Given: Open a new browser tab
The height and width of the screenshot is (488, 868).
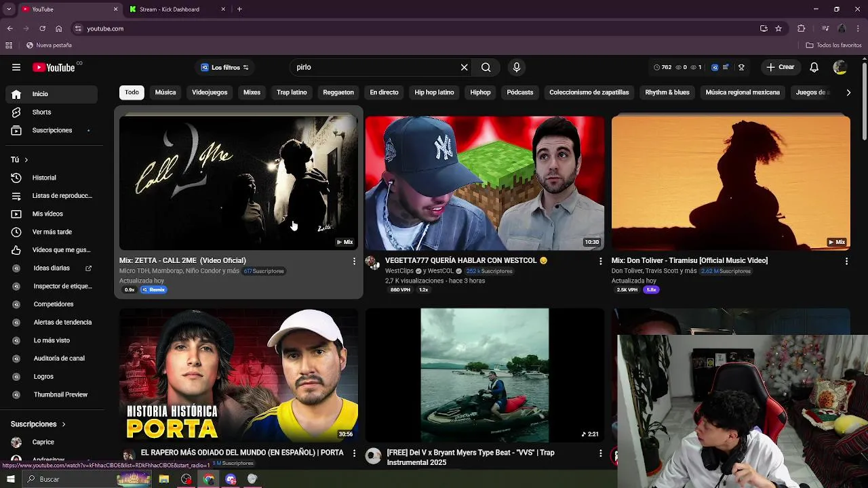Looking at the screenshot, I should click(239, 9).
